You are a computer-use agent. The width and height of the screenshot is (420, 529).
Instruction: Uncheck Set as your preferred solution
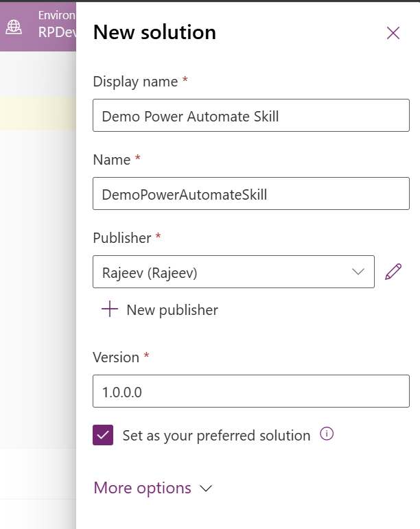103,435
